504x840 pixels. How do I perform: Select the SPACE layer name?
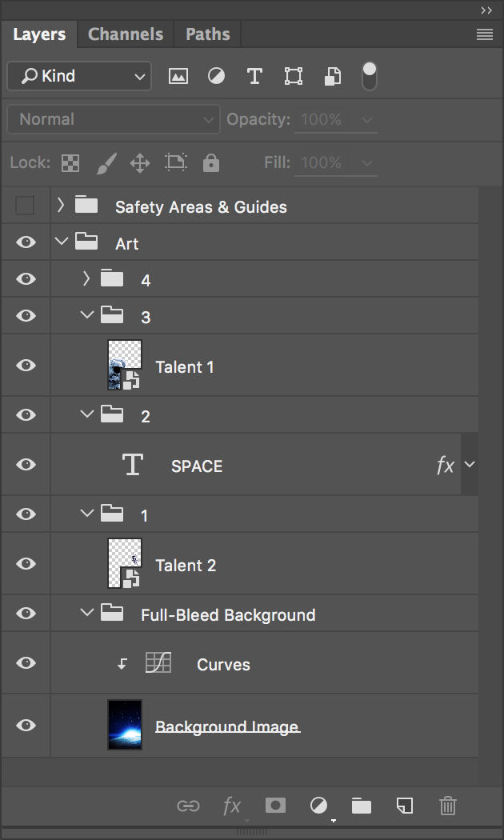click(x=197, y=466)
